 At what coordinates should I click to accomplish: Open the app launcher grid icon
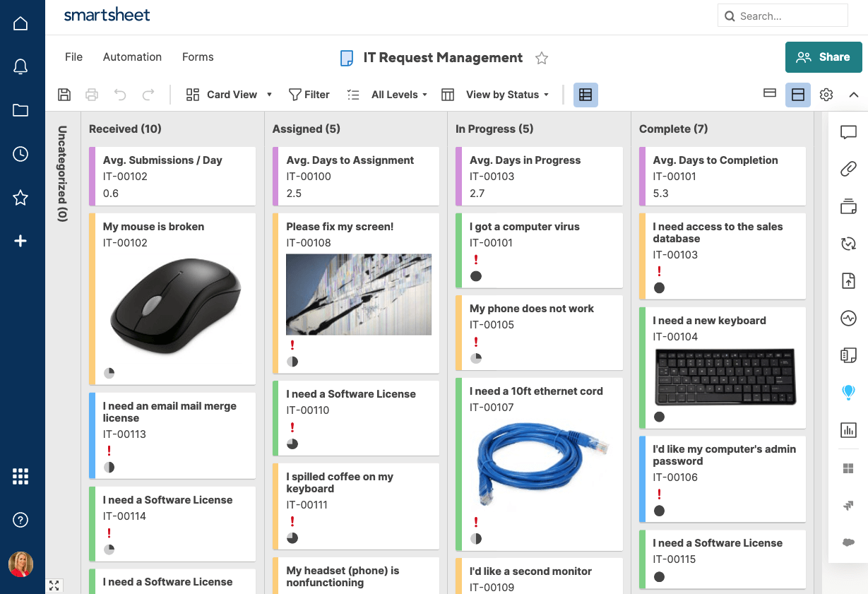click(x=20, y=477)
